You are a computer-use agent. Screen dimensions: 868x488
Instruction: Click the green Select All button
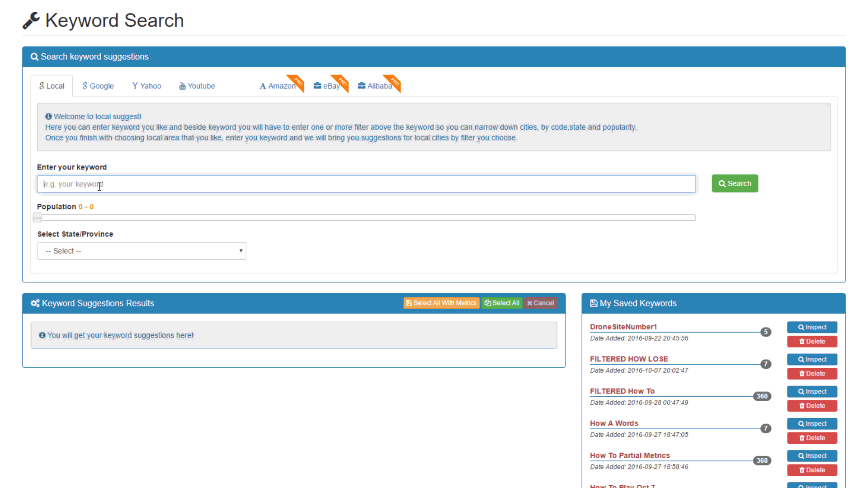coord(502,303)
